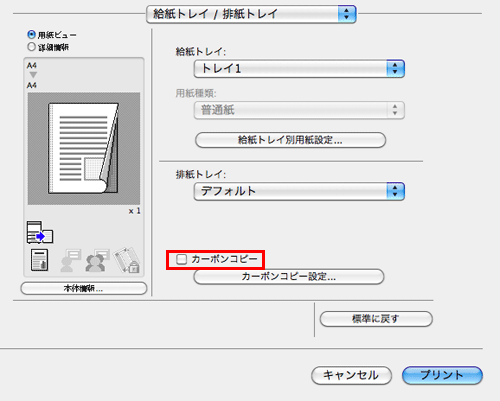This screenshot has height=401, width=500.
Task: Open the disabled 普通紙 paper type dropdown
Action: [299, 110]
